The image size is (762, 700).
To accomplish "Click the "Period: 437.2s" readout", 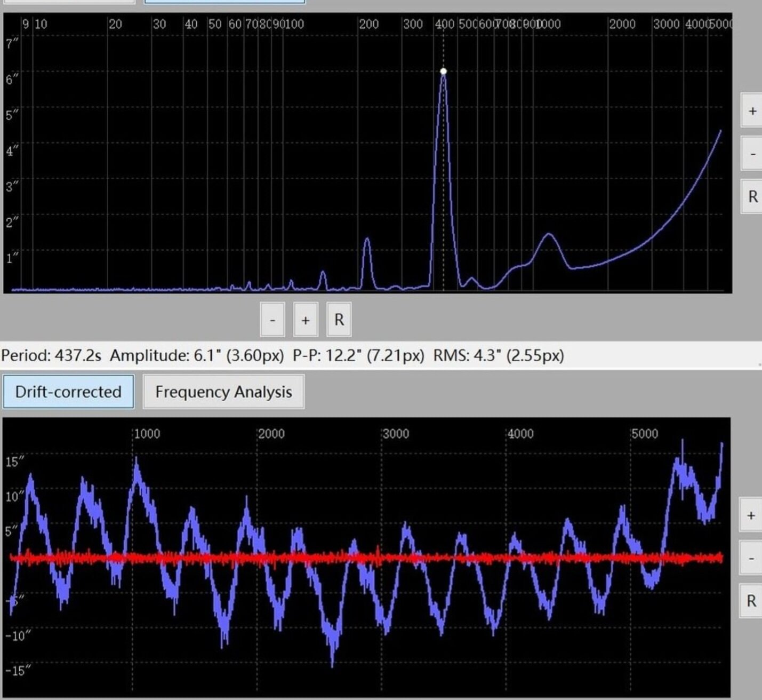I will tap(51, 355).
